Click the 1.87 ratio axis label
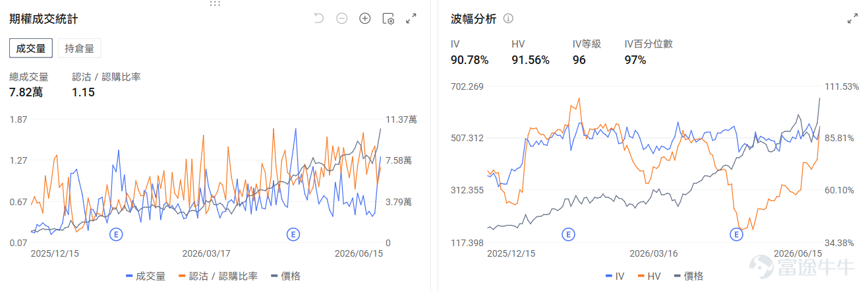This screenshot has width=868, height=291. (x=18, y=119)
